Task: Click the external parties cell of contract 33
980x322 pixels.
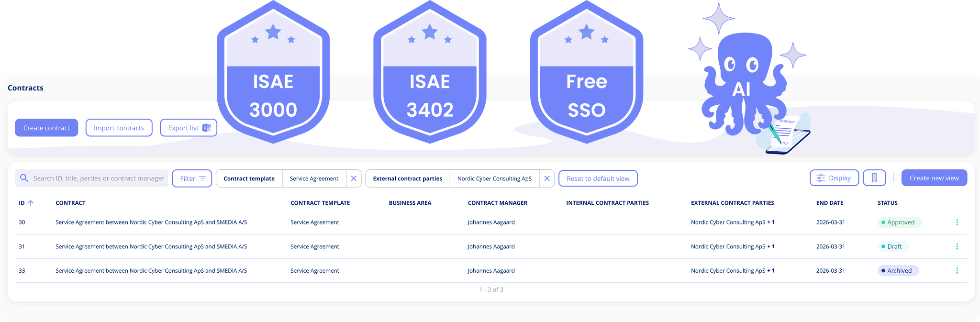Action: click(x=733, y=270)
